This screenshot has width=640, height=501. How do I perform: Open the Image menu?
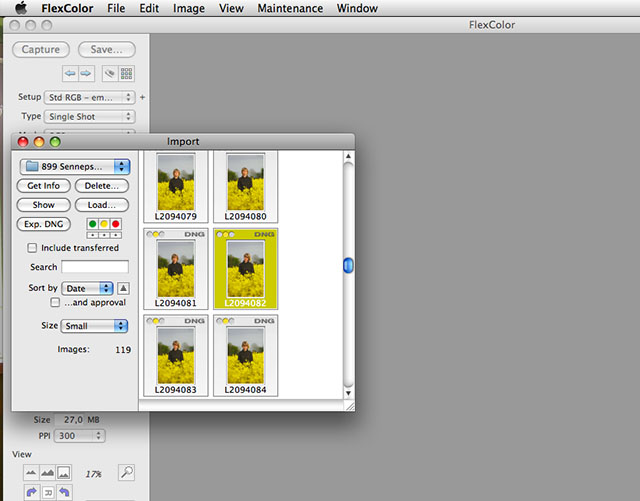coord(189,8)
